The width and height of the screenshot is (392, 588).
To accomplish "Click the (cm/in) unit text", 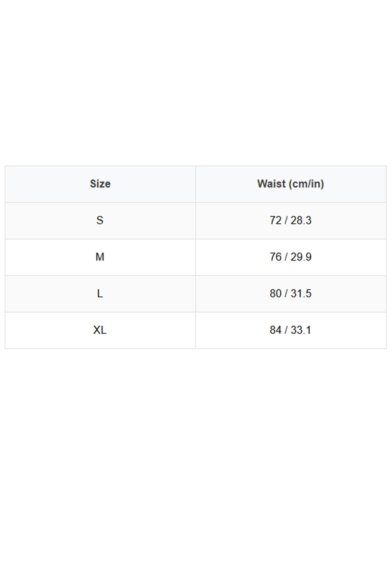I will (x=306, y=184).
